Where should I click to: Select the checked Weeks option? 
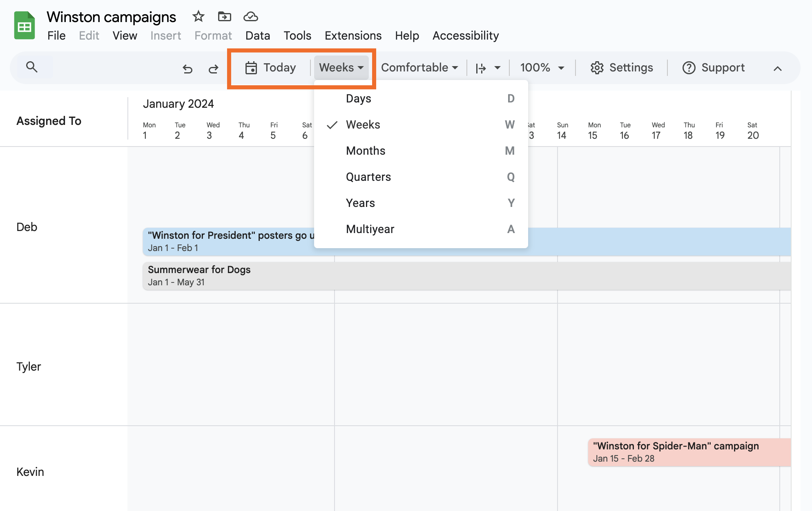[421, 124]
